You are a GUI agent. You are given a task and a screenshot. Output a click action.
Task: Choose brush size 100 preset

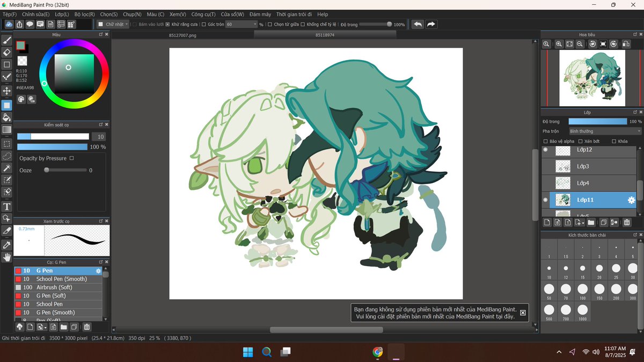[x=582, y=290]
